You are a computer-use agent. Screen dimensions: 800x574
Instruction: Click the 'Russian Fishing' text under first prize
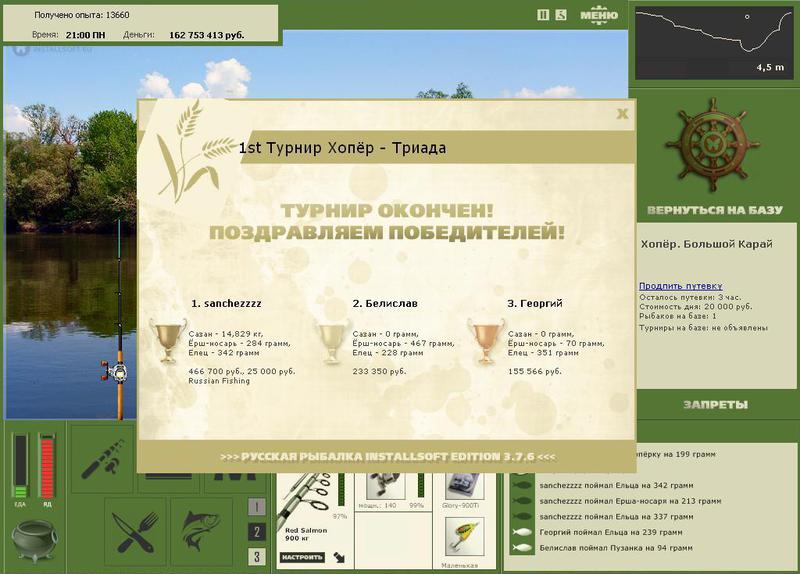[x=219, y=381]
